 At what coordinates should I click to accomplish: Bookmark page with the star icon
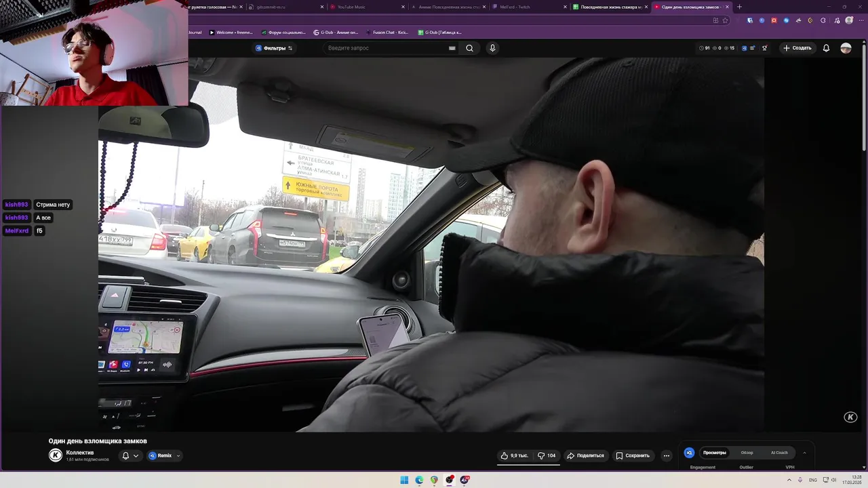pyautogui.click(x=725, y=20)
